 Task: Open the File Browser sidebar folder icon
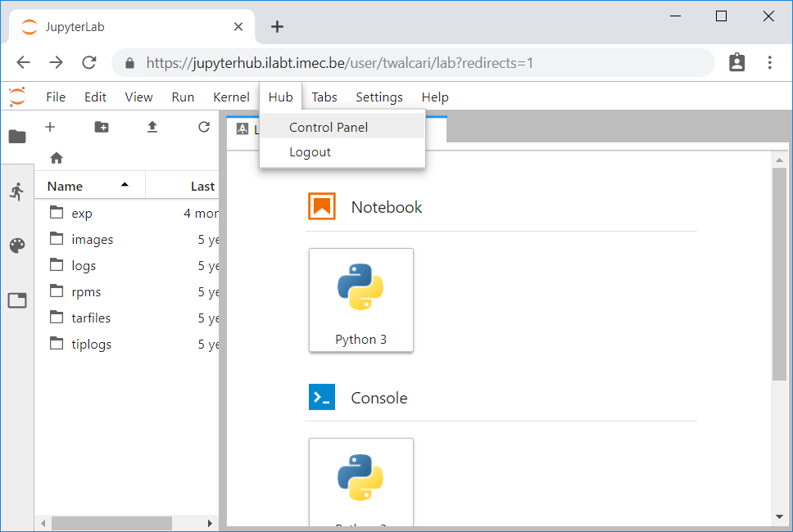[x=17, y=136]
